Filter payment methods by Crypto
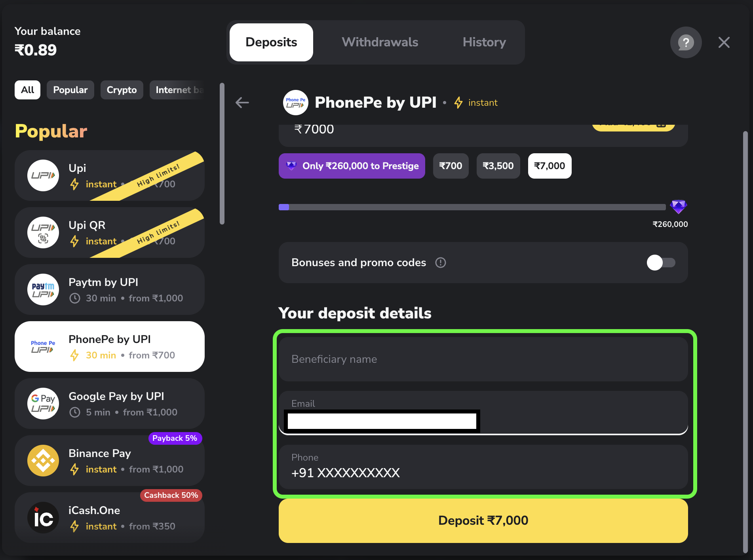The height and width of the screenshot is (560, 753). 122,90
